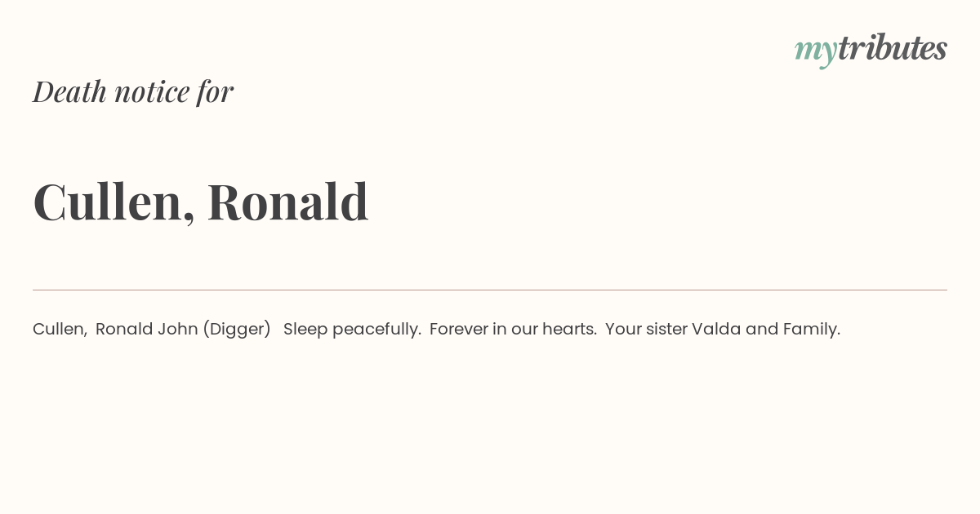Viewport: 980px width, 514px height.
Task: Click the phrase "Sleep peacefully."
Action: pyautogui.click(x=352, y=330)
